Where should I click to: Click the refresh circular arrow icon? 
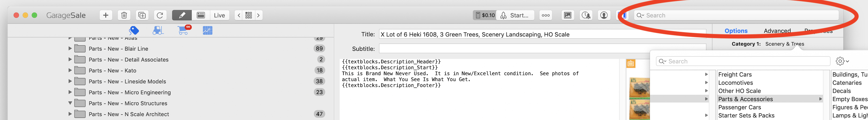(160, 15)
